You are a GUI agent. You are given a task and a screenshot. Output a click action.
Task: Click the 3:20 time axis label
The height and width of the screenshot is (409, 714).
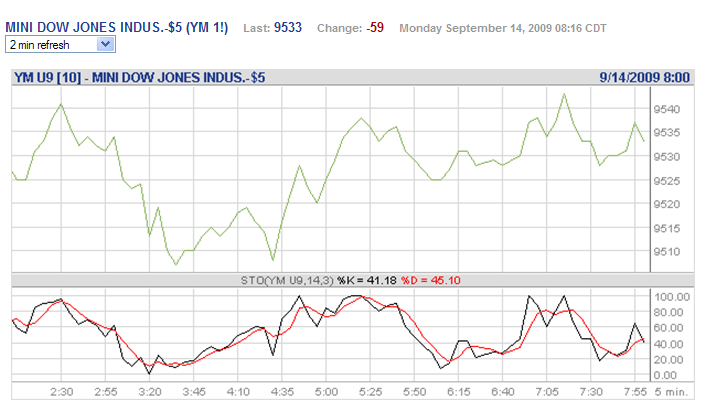[150, 392]
